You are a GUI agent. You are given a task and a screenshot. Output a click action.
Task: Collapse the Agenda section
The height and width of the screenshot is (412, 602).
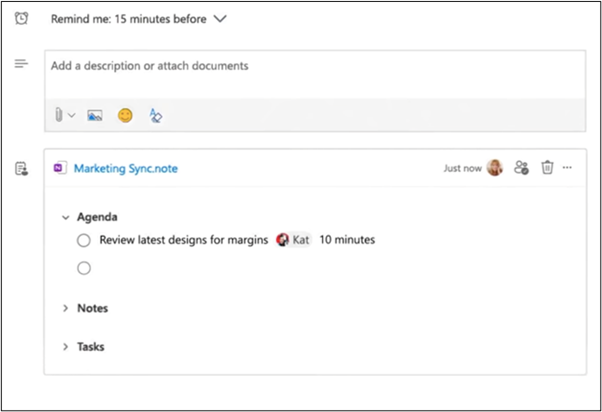tap(66, 218)
